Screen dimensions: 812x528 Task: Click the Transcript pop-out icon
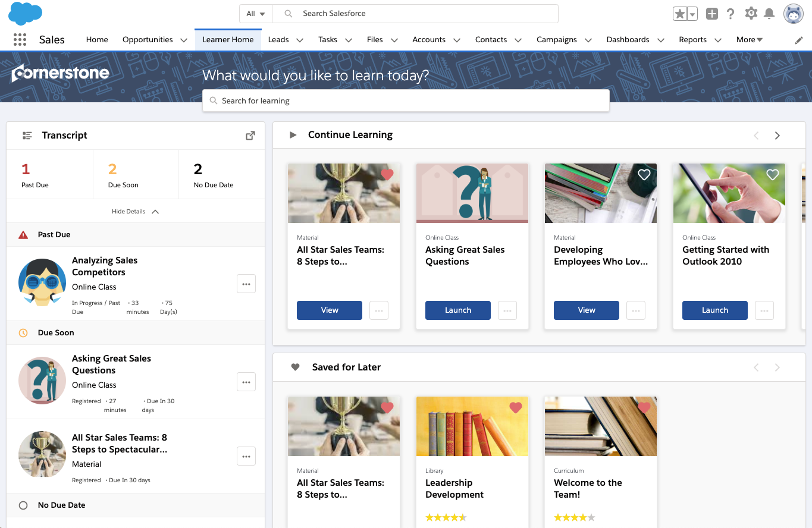[x=250, y=135]
